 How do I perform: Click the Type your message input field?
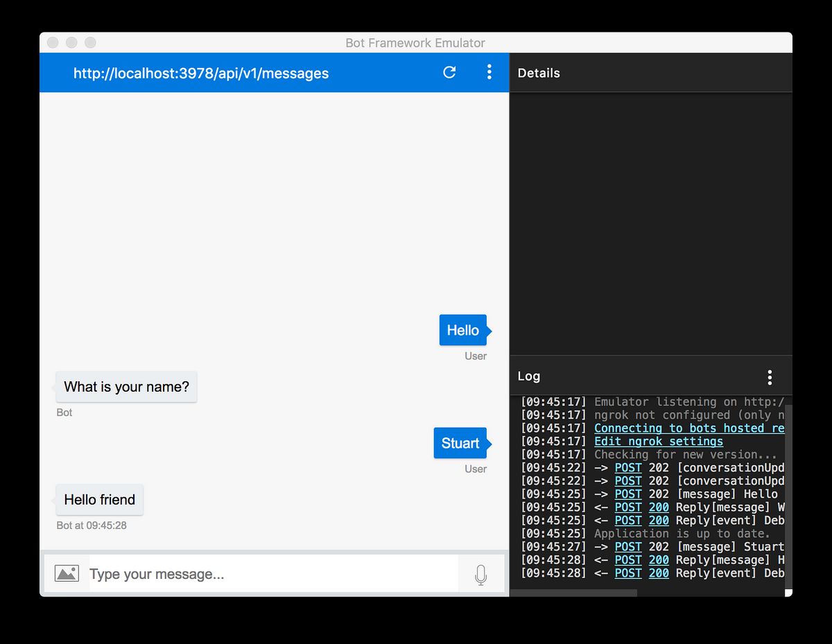[273, 574]
